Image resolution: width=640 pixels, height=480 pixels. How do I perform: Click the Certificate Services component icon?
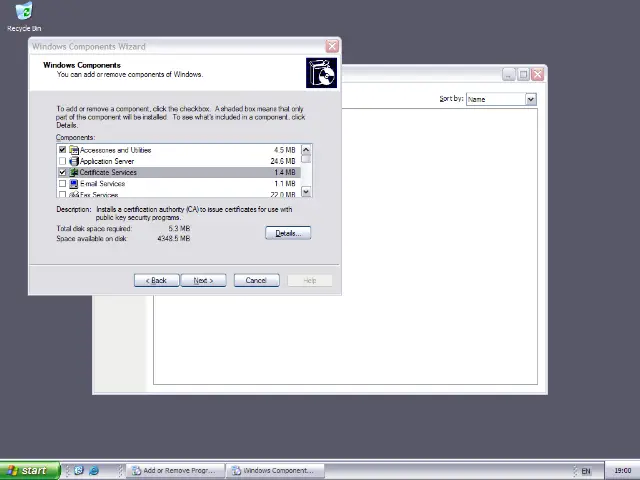(x=74, y=172)
